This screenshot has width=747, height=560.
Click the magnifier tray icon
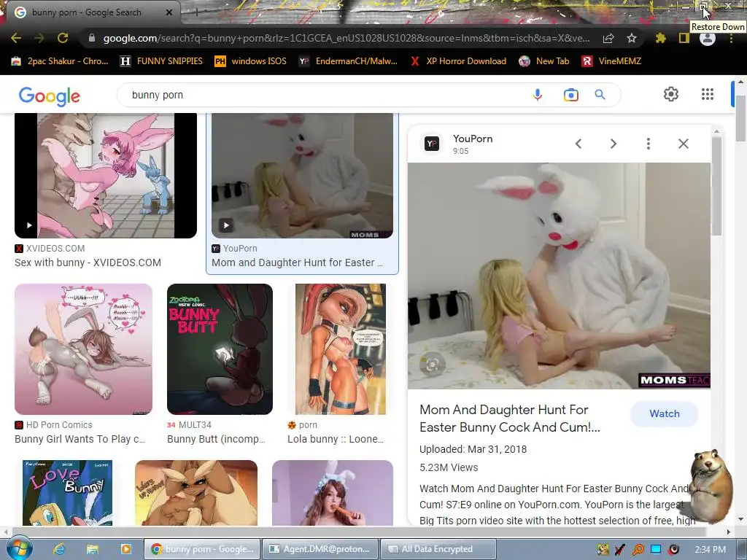tap(638, 550)
